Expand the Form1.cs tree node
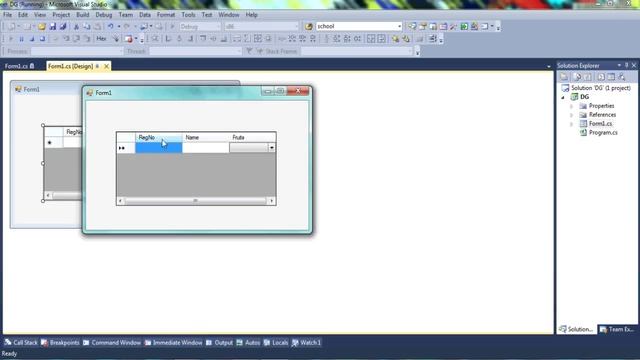 [x=571, y=124]
